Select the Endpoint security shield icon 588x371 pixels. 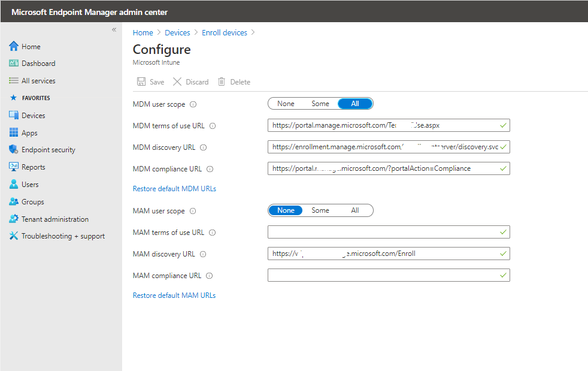tap(14, 150)
